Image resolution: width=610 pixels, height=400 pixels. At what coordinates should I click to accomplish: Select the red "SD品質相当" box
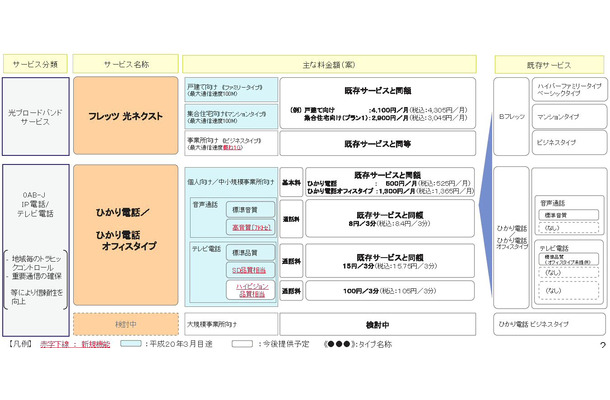(251, 270)
